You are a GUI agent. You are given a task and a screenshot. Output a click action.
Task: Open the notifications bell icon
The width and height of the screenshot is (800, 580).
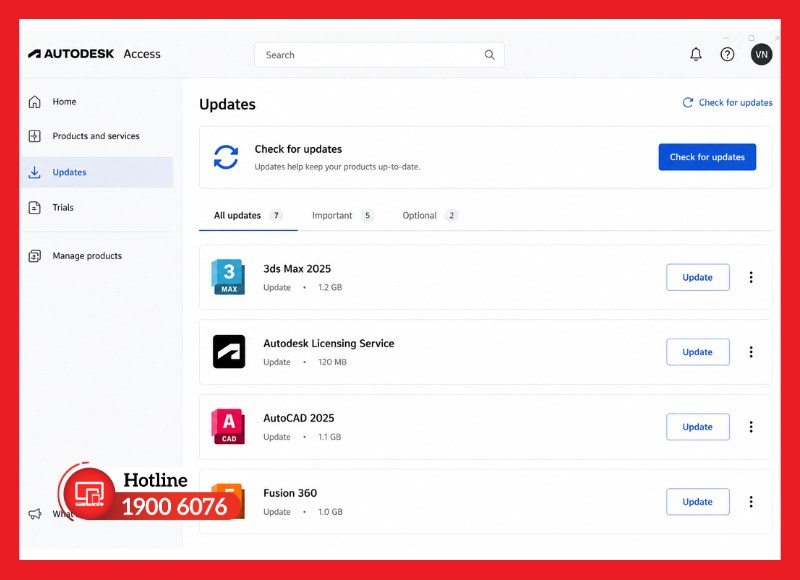(695, 54)
